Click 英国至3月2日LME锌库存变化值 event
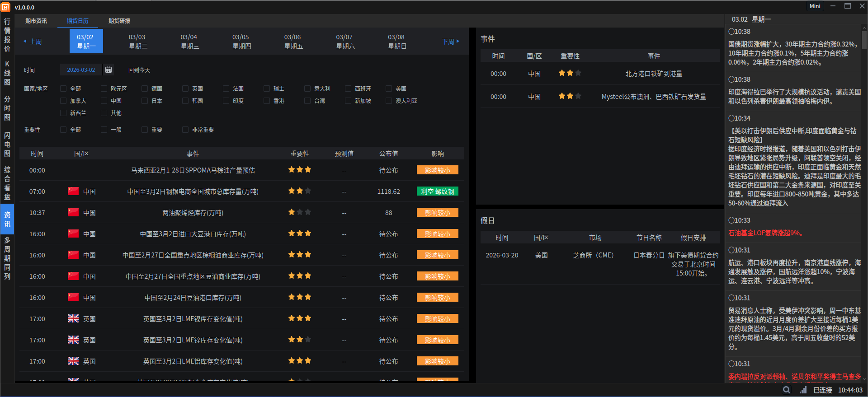868x397 pixels. [x=193, y=340]
